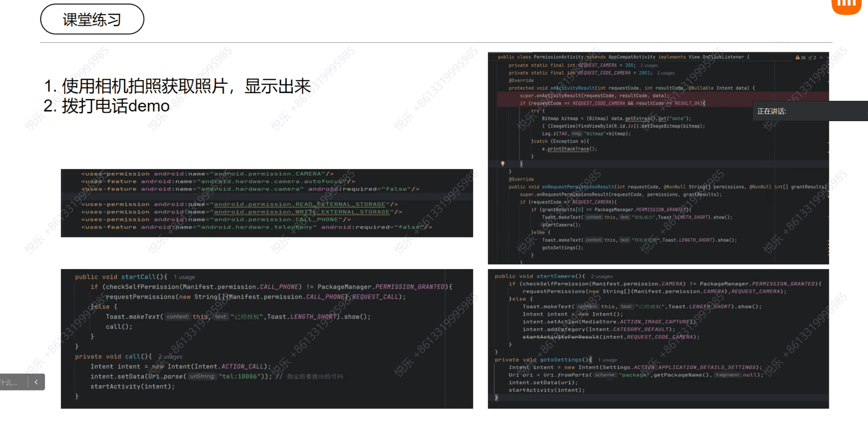
Task: Click 'setImageBitmap(bitmap)' line
Action: click(x=623, y=126)
